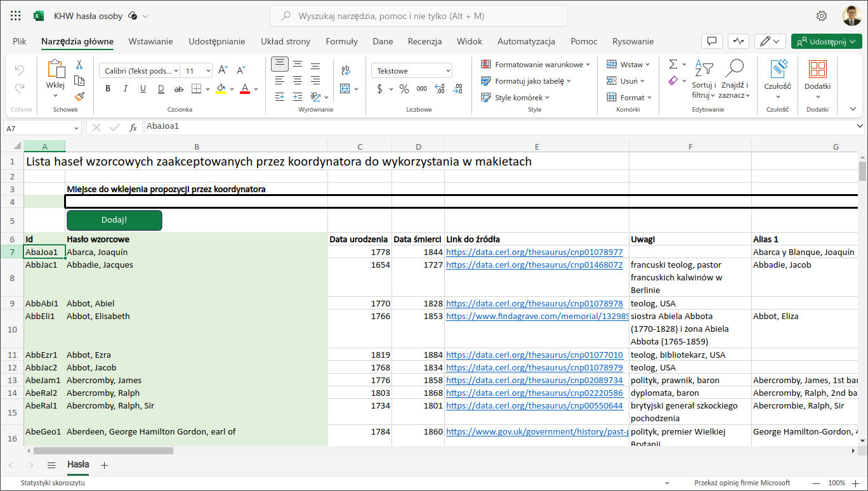Click the Name Box showing A7
Image resolution: width=868 pixels, height=491 pixels.
pos(38,128)
